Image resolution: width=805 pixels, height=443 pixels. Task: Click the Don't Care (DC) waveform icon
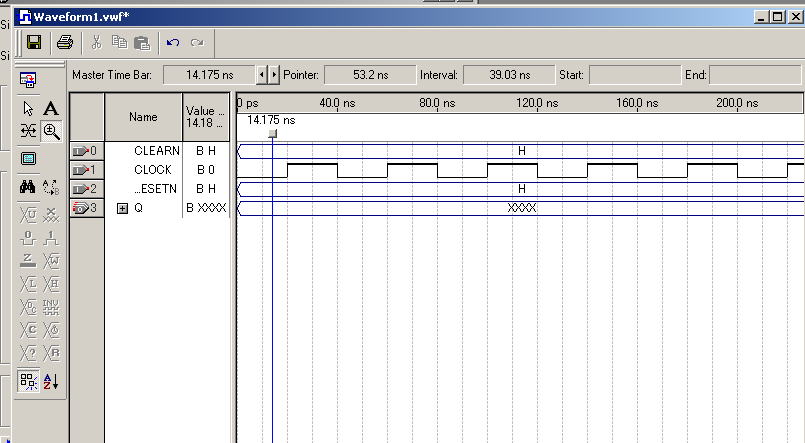[x=28, y=307]
